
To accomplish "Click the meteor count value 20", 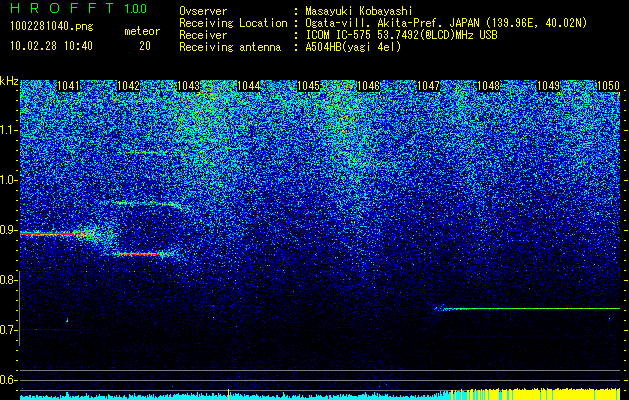I will pyautogui.click(x=144, y=46).
